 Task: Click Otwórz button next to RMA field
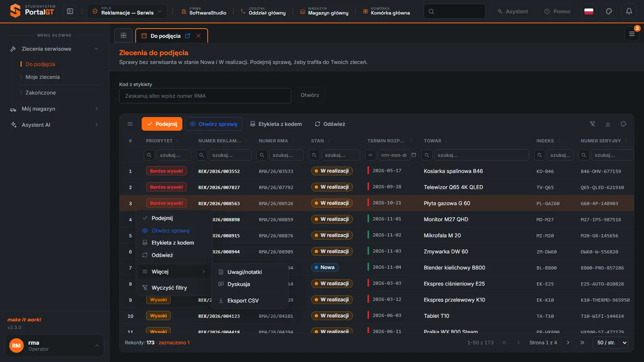310,95
